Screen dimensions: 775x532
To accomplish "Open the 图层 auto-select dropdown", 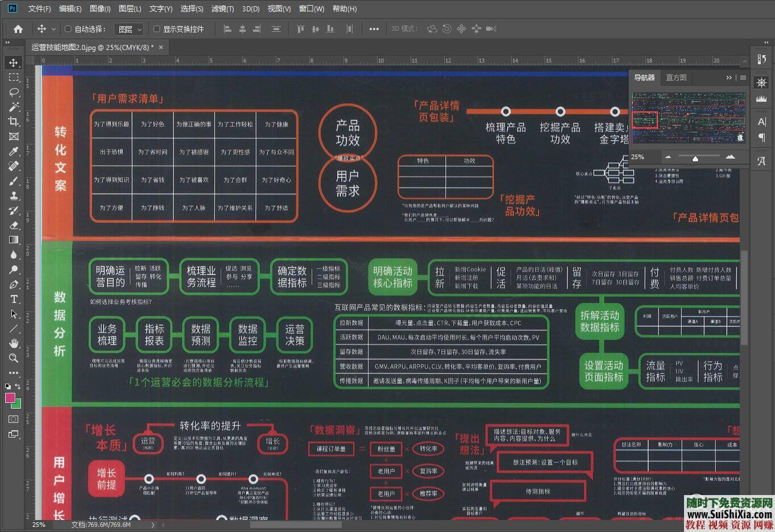I will click(129, 29).
